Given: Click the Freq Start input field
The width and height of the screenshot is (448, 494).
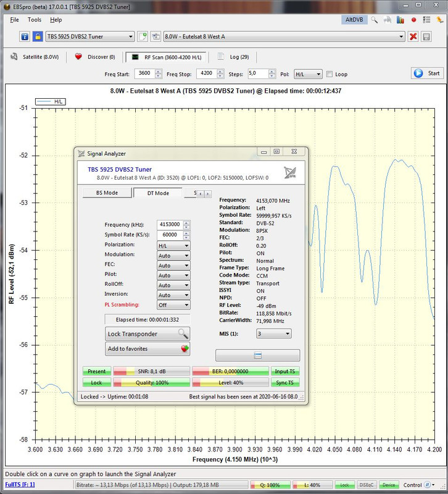Looking at the screenshot, I should (x=145, y=73).
